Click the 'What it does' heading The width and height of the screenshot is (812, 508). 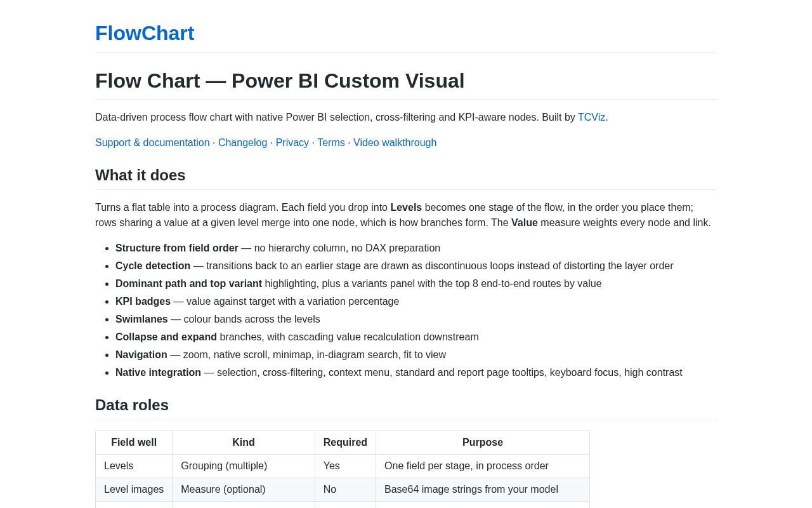(x=140, y=175)
